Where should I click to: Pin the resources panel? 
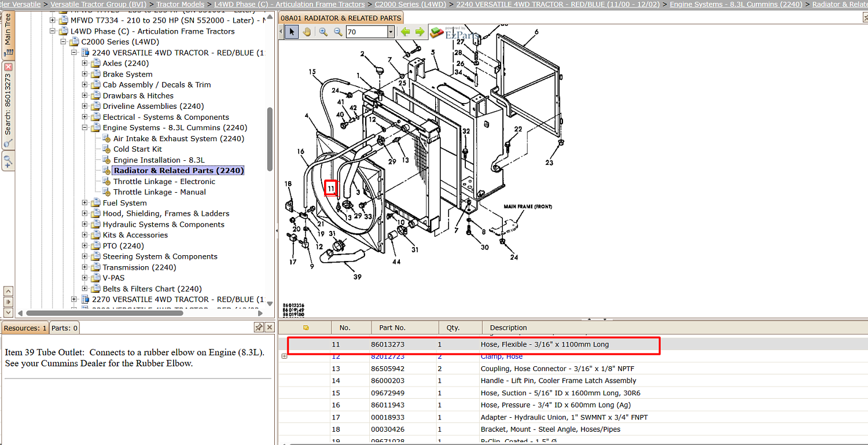(x=259, y=328)
